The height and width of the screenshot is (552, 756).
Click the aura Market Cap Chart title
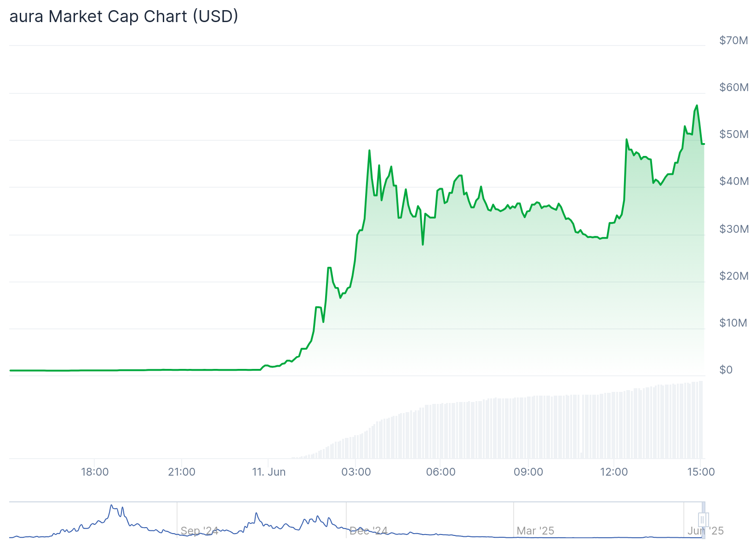(124, 17)
